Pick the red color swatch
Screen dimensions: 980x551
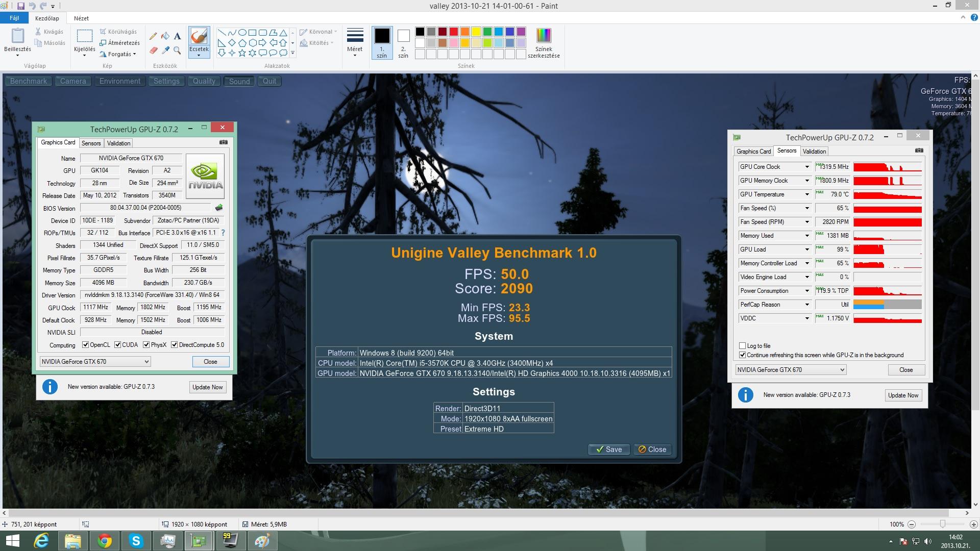point(453,32)
